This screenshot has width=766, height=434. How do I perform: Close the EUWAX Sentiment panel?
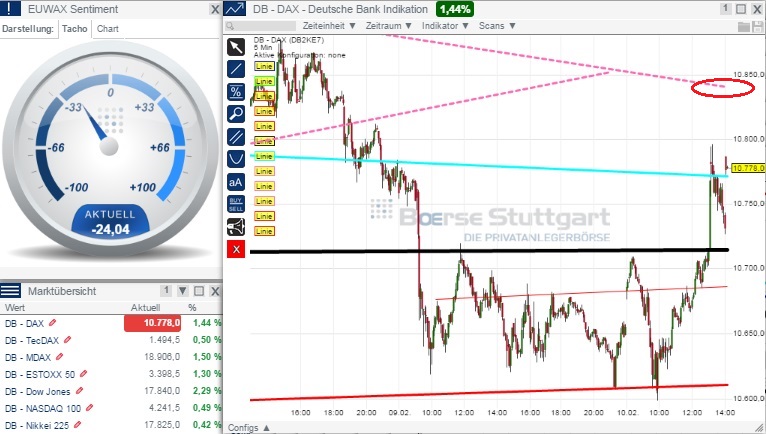click(215, 9)
